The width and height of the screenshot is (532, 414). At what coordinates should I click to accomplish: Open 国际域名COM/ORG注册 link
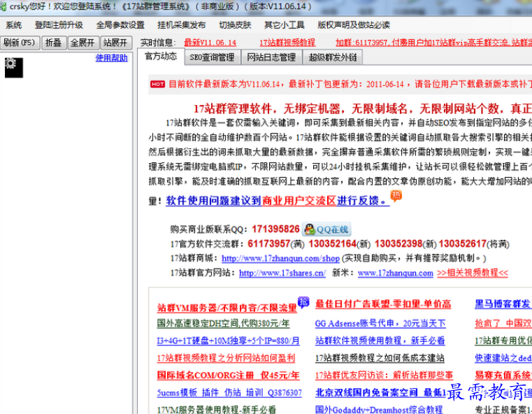pos(228,376)
